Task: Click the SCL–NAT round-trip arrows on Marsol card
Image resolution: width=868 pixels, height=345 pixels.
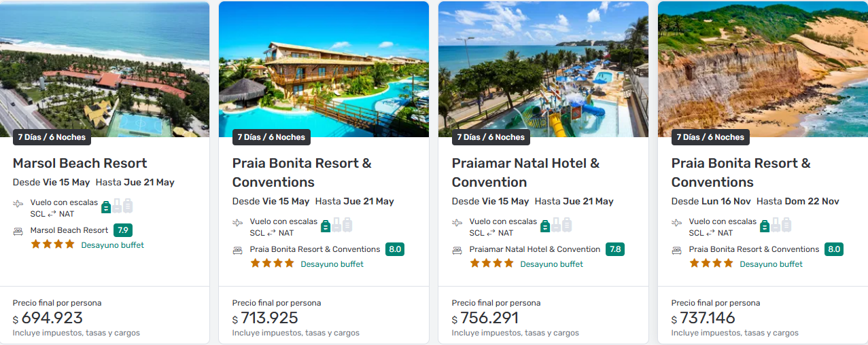Action: point(52,214)
